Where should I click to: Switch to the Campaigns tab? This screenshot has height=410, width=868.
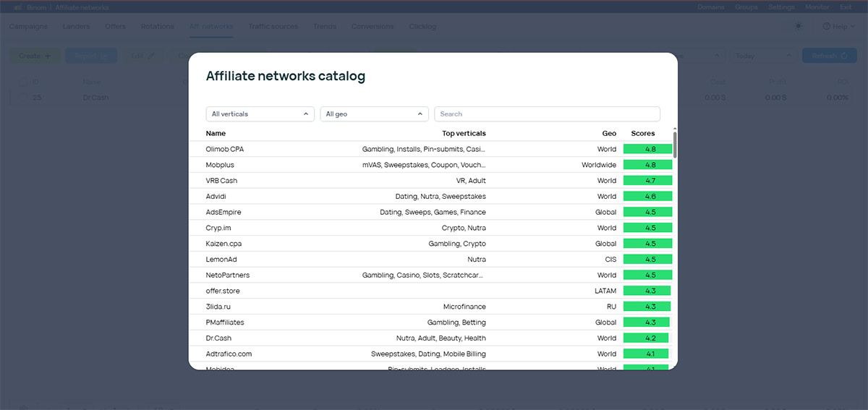coord(28,27)
